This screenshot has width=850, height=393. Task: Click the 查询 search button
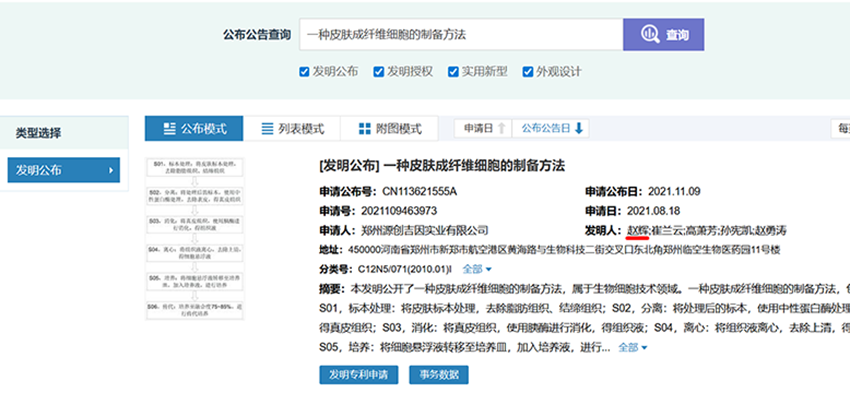coord(664,35)
